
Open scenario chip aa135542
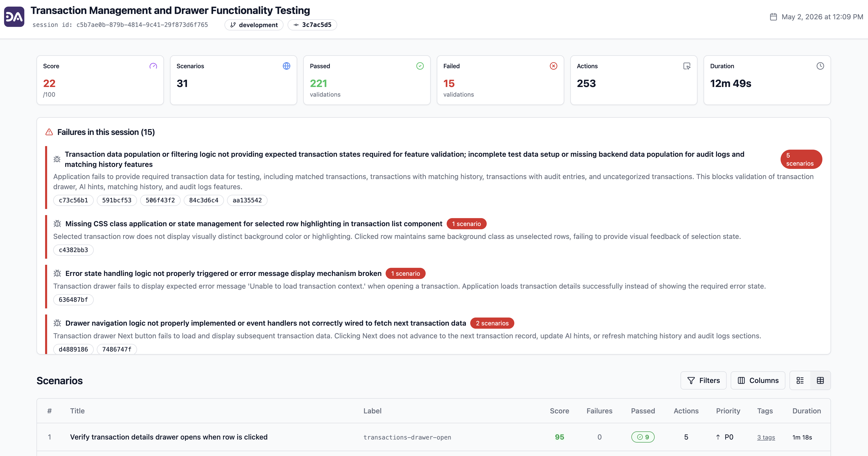click(247, 200)
